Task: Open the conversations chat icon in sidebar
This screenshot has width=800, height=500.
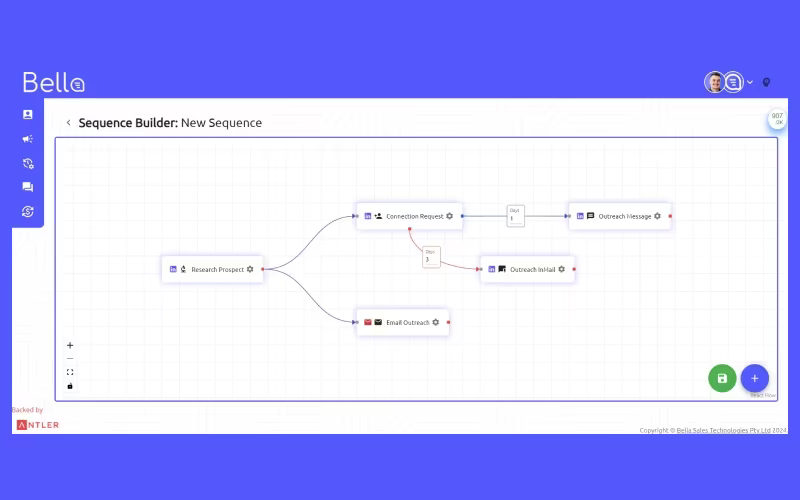Action: (28, 187)
